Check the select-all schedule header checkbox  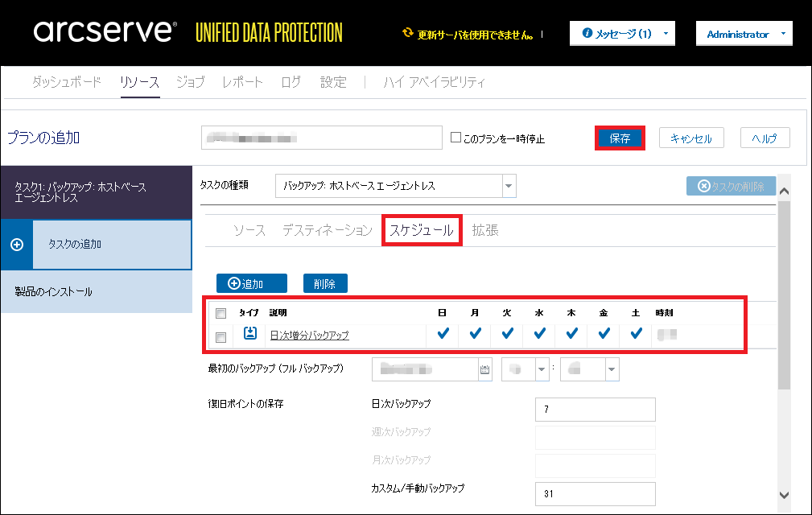[221, 313]
